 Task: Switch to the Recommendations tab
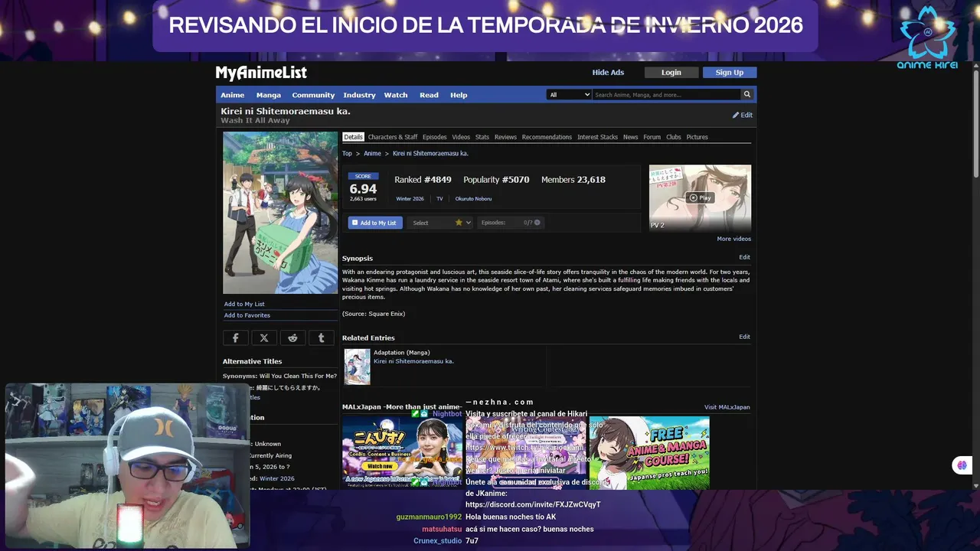click(547, 137)
